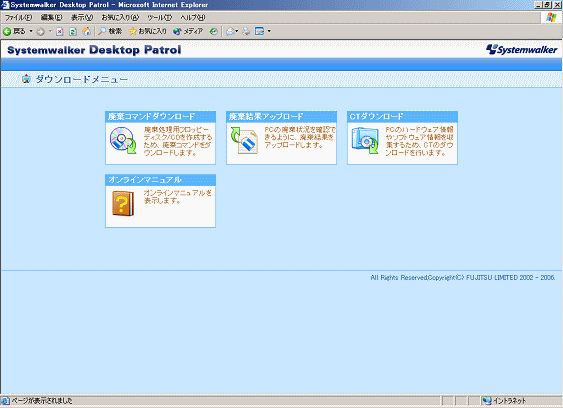The height and width of the screenshot is (408, 563).
Task: Open the Help (ヘルプ) menu
Action: tap(193, 17)
